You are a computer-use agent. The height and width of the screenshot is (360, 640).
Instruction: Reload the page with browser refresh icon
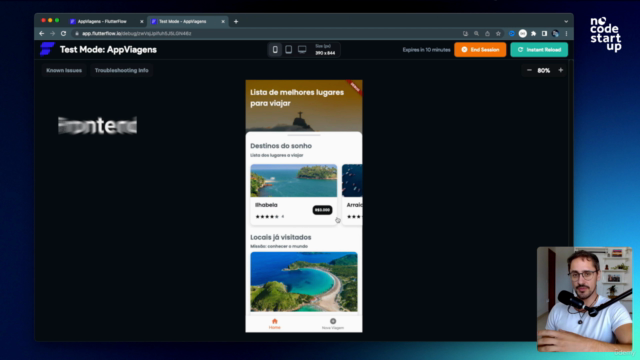point(63,33)
